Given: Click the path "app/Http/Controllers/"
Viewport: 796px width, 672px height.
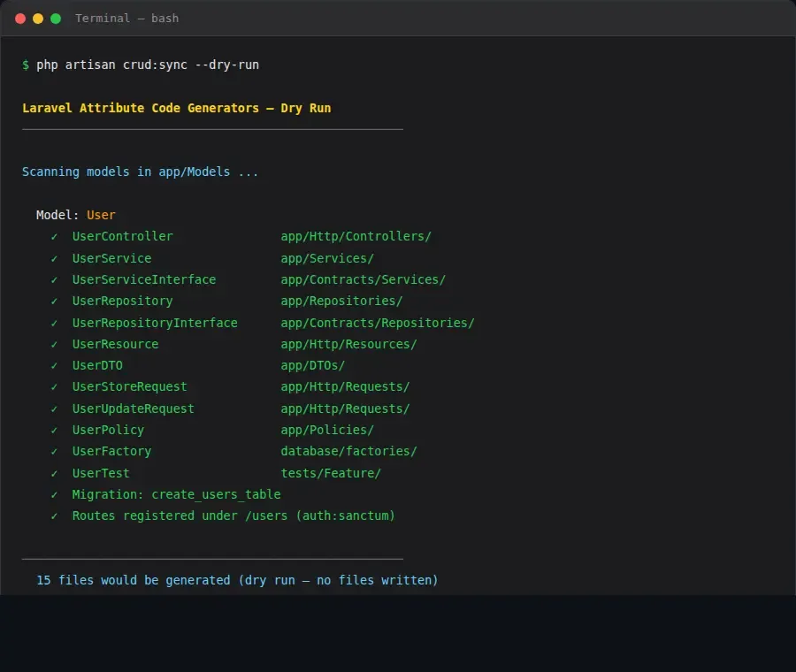Looking at the screenshot, I should 356,236.
